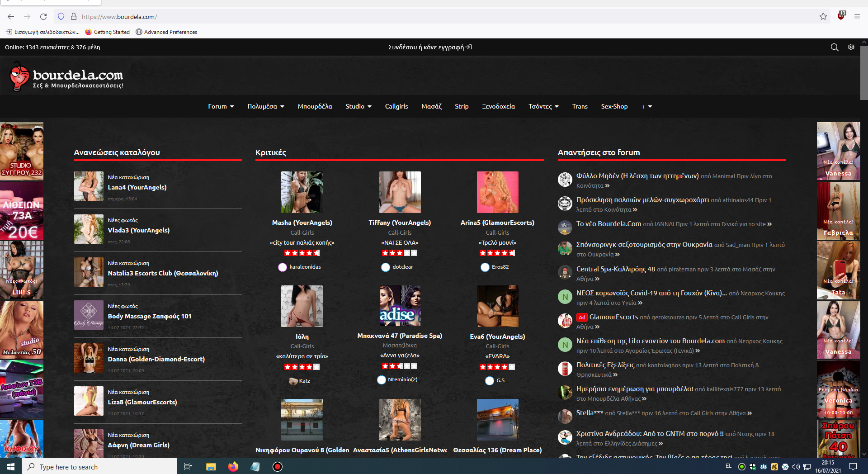The width and height of the screenshot is (868, 474).
Task: Open thread Πολιτικές Εξελίξεις
Action: pyautogui.click(x=605, y=365)
